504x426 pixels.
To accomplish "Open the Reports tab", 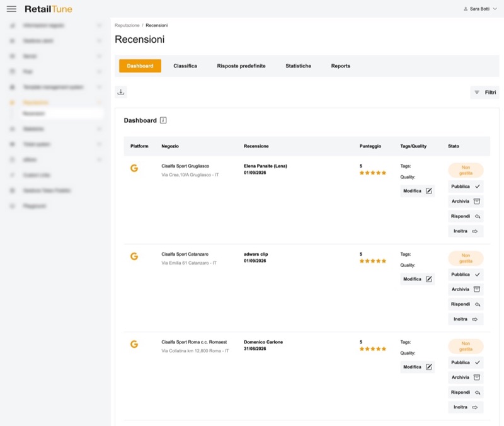I will point(341,66).
